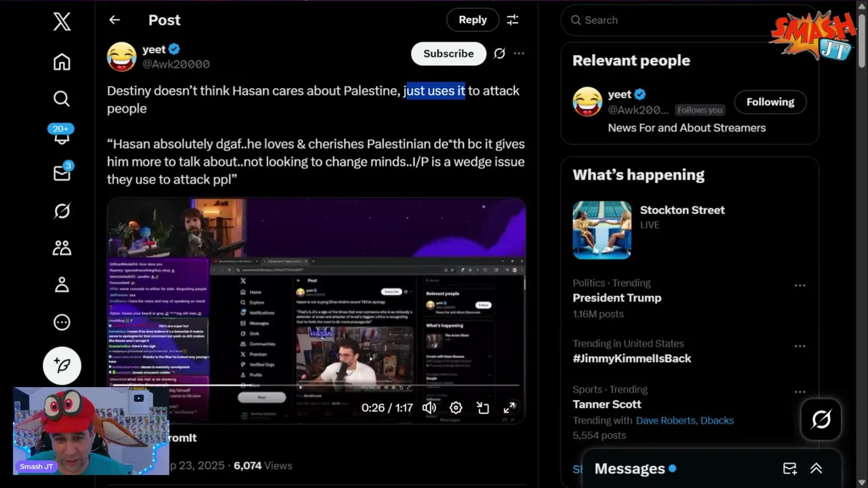Go back with the arrow beside Post
The width and height of the screenshot is (868, 488).
coord(115,20)
